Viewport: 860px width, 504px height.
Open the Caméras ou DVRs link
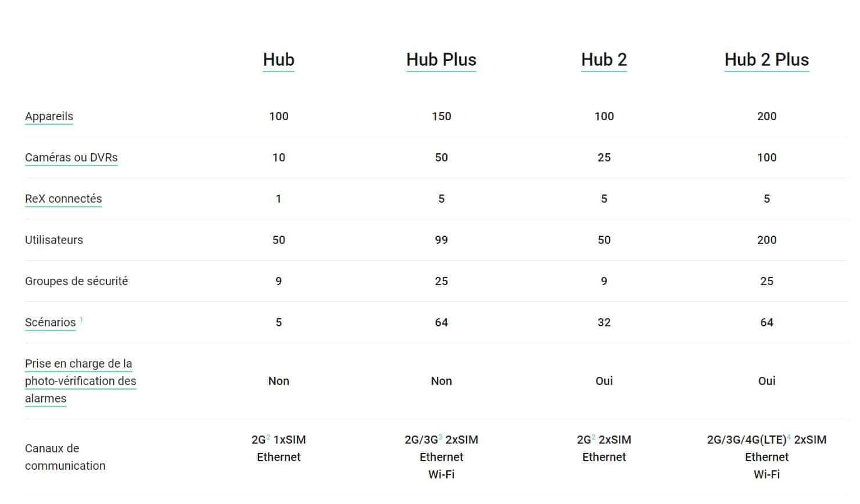(71, 157)
